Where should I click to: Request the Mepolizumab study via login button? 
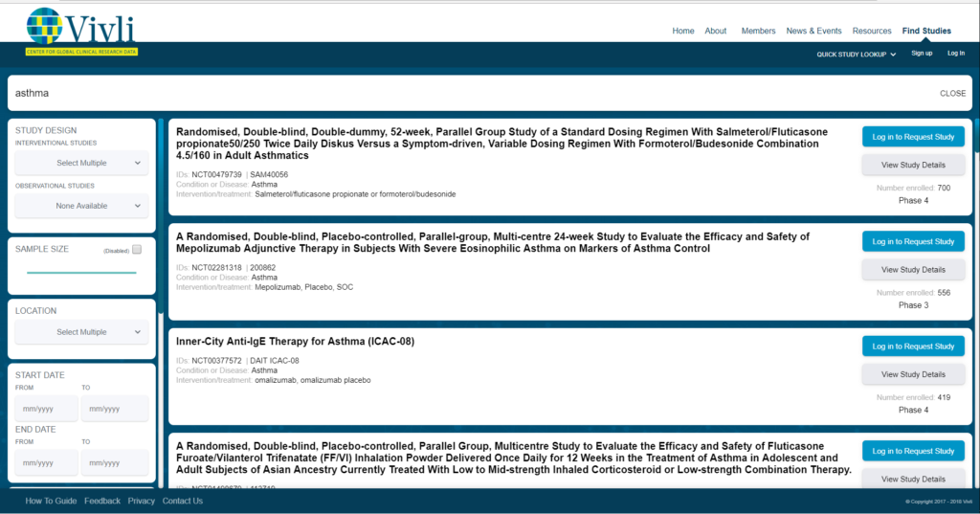[912, 242]
